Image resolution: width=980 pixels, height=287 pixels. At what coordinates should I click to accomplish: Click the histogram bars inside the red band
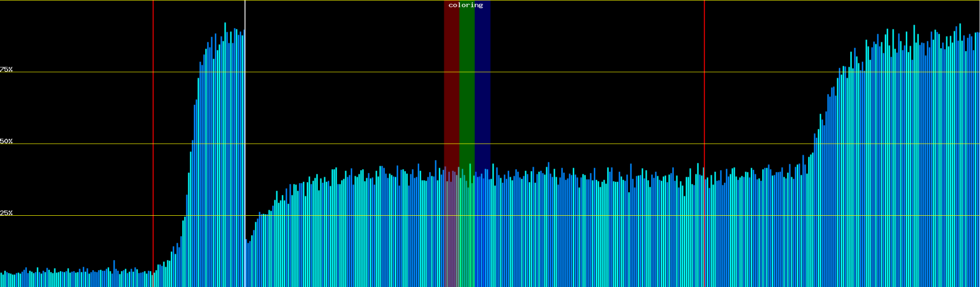click(x=451, y=230)
